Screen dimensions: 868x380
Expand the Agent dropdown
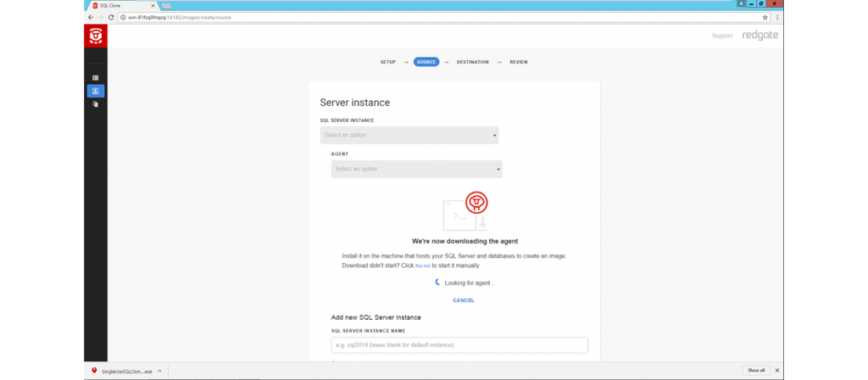point(416,169)
